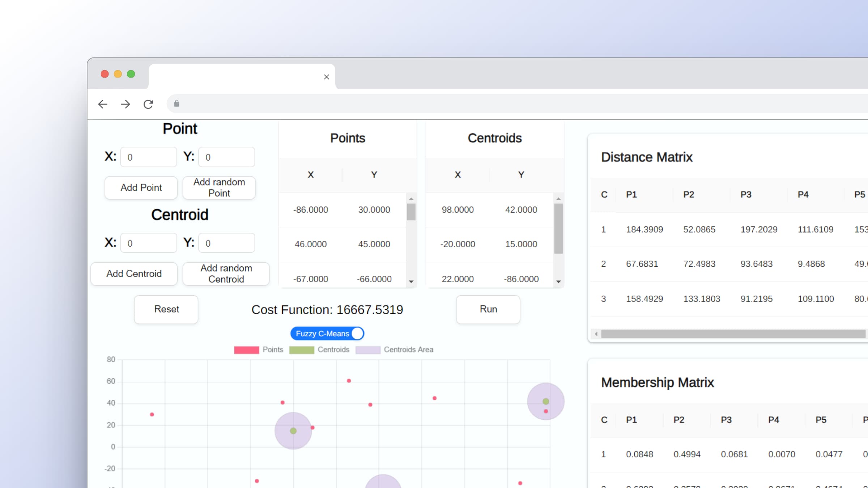
Task: Click the Reset button
Action: coord(166,309)
